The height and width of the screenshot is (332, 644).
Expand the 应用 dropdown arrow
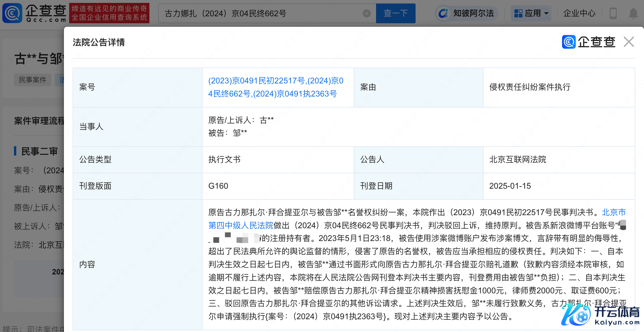546,13
